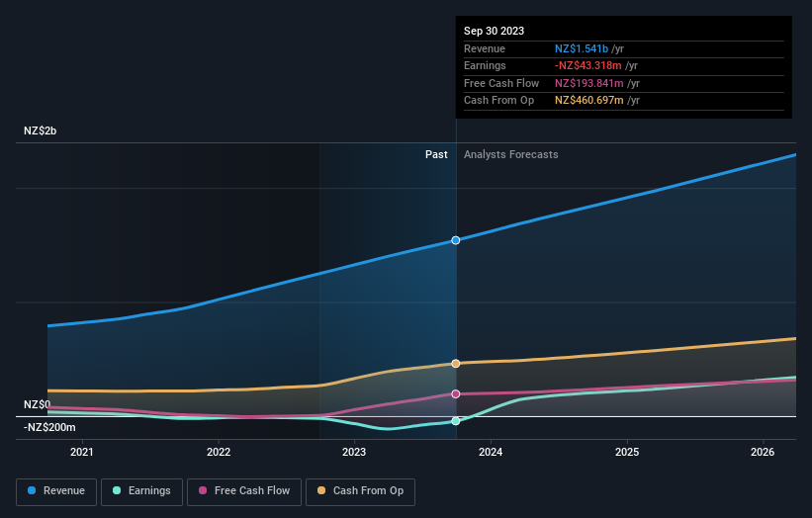812x518 pixels.
Task: Click the Sep 30 2023 tooltip date
Action: coord(495,31)
